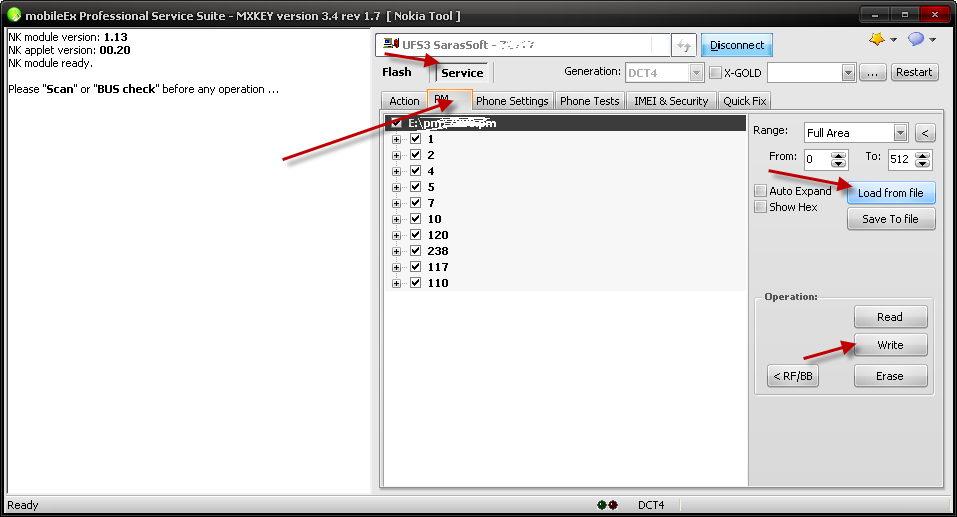Toggle the X-GOLD checkbox
Screen dimensions: 957x517
coord(715,73)
